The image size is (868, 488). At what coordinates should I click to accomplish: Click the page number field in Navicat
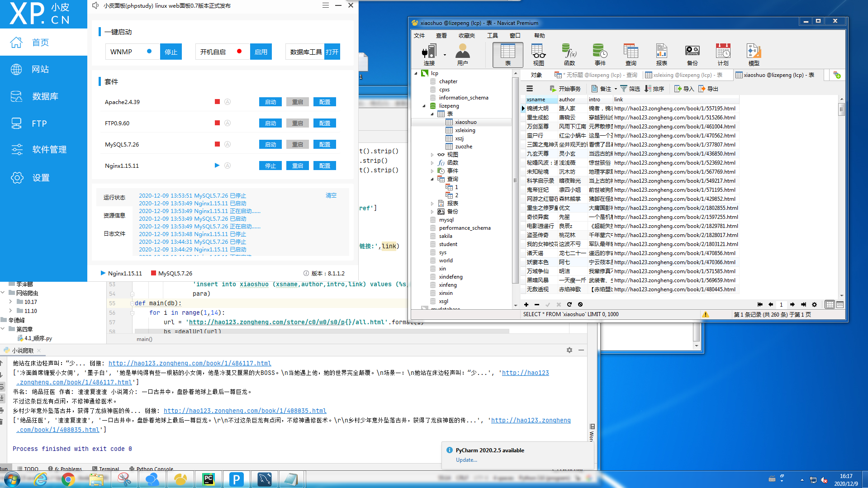click(x=781, y=304)
